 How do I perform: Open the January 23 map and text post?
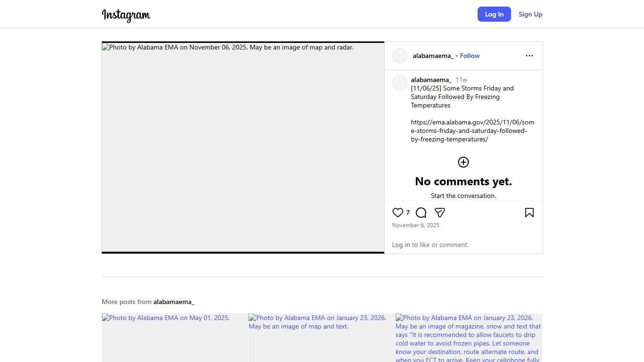[x=322, y=337]
